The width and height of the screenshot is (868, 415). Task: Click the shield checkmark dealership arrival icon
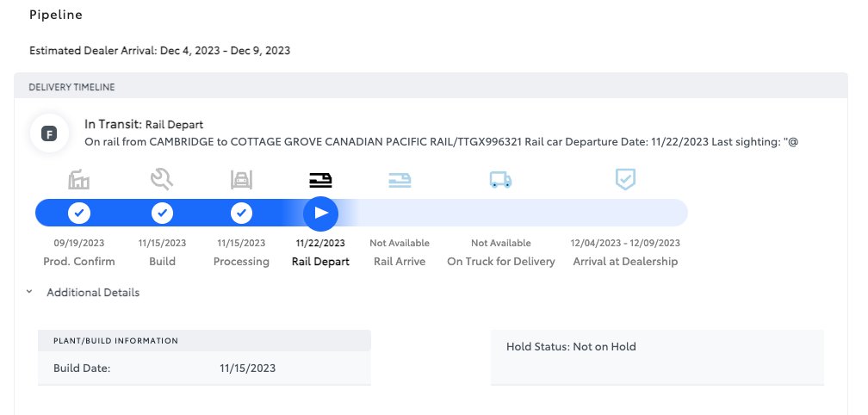coord(625,179)
